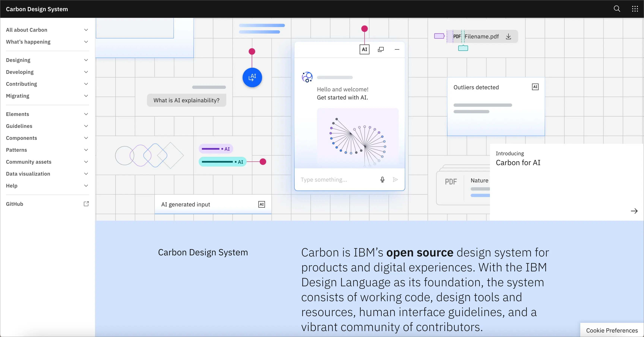Viewport: 644px width, 337px height.
Task: Expand the All about Carbon section
Action: tap(47, 30)
